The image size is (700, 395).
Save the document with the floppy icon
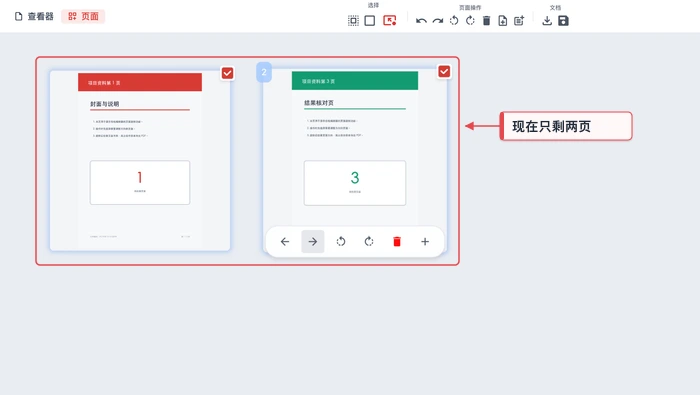(x=563, y=21)
